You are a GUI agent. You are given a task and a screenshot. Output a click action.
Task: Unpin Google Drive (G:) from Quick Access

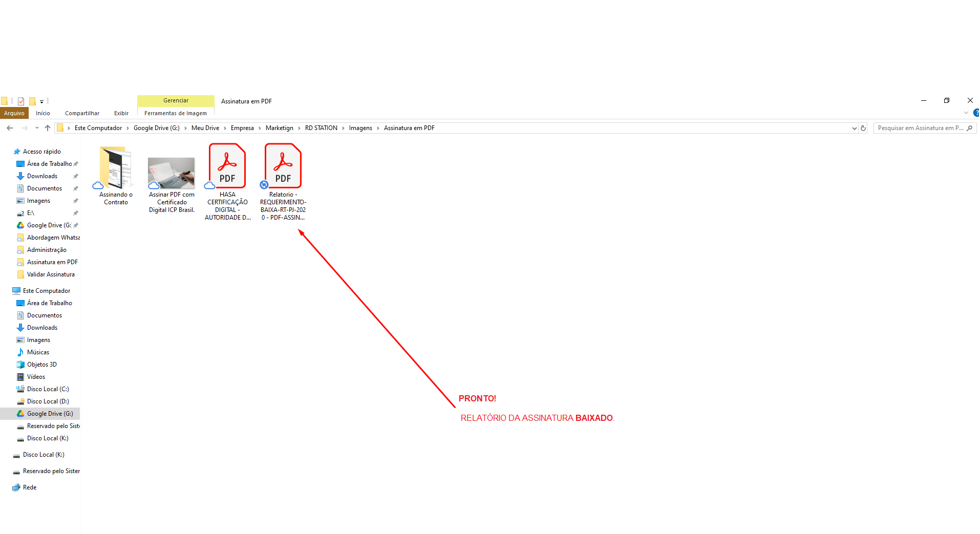[75, 225]
